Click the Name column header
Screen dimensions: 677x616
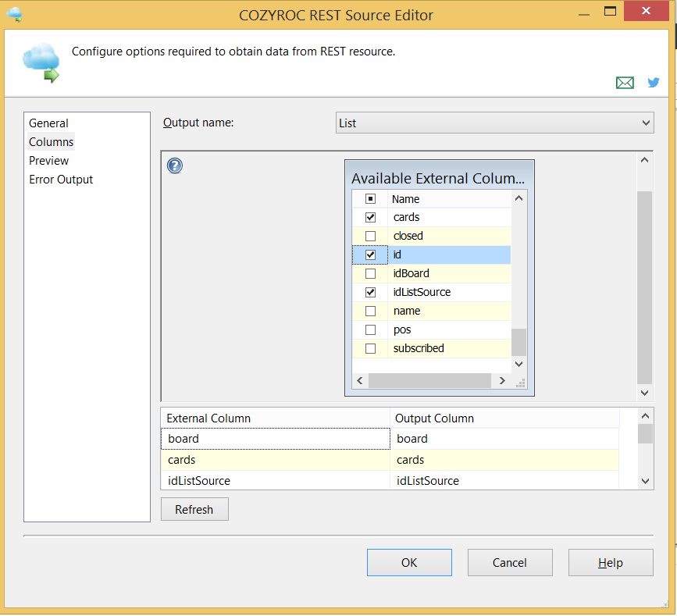pos(450,199)
